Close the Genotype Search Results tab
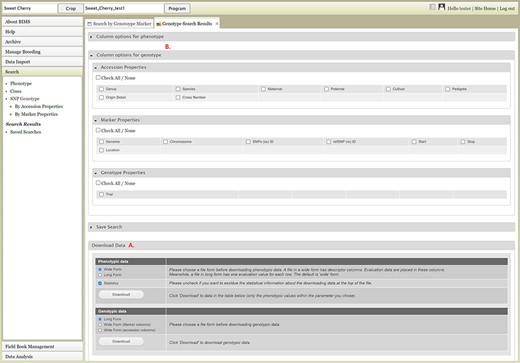Screen dimensions: 520x363 [217, 24]
